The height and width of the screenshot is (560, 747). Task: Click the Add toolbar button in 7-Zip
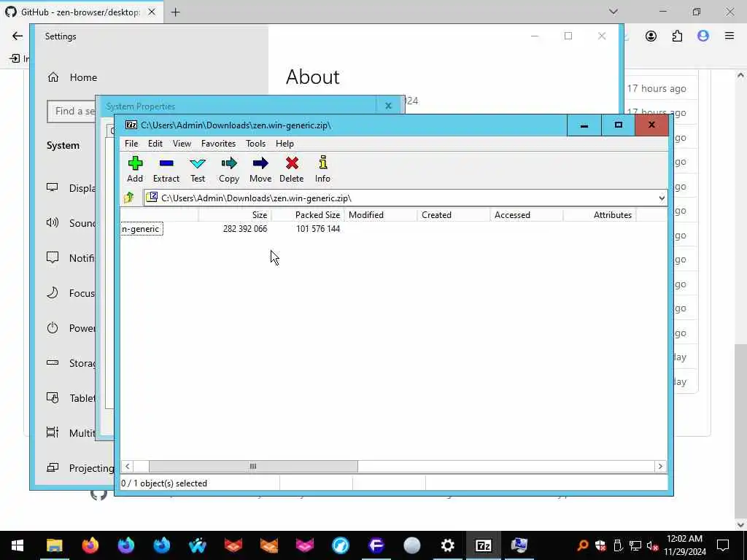[x=135, y=169]
